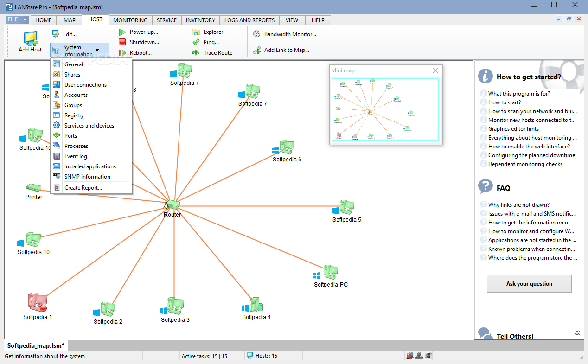Choose Services and devices menu item
The width and height of the screenshot is (588, 364).
tap(91, 126)
